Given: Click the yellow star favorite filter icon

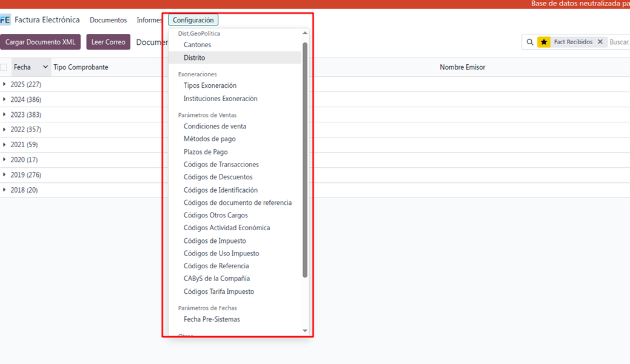Looking at the screenshot, I should coord(544,42).
